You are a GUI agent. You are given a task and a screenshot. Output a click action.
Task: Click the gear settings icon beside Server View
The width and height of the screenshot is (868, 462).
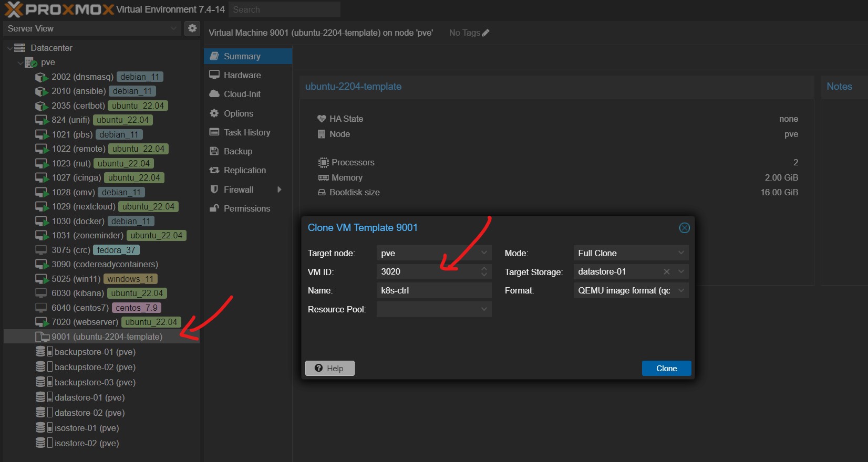pyautogui.click(x=192, y=28)
